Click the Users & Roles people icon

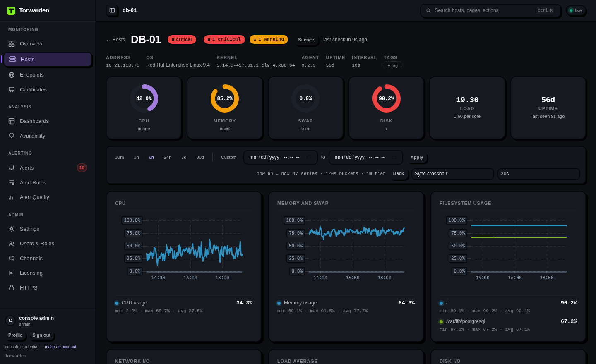click(x=12, y=244)
